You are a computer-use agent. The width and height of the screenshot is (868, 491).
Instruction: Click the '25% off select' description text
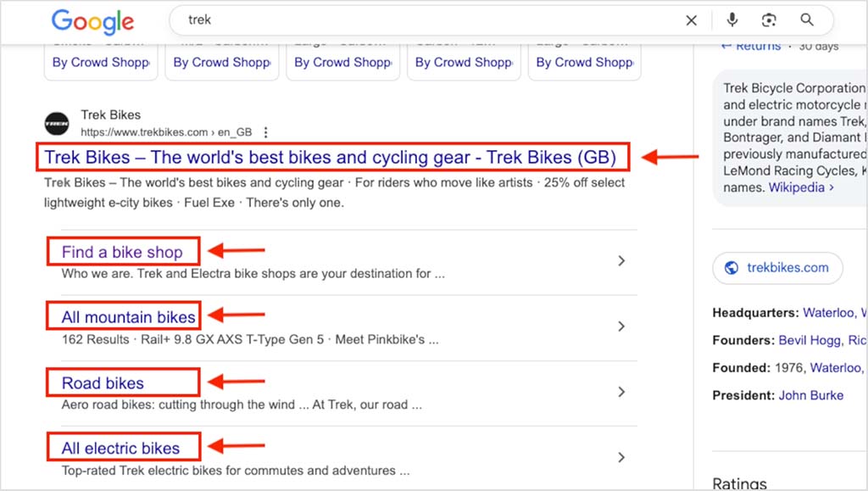point(584,182)
